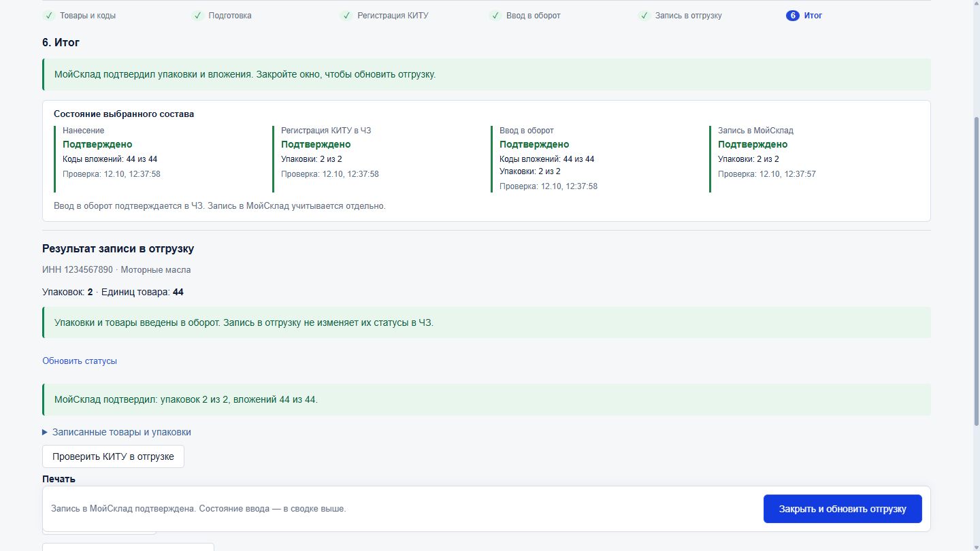Click Закрыть и обновить отгрузку button
This screenshot has height=551, width=980.
[x=843, y=509]
